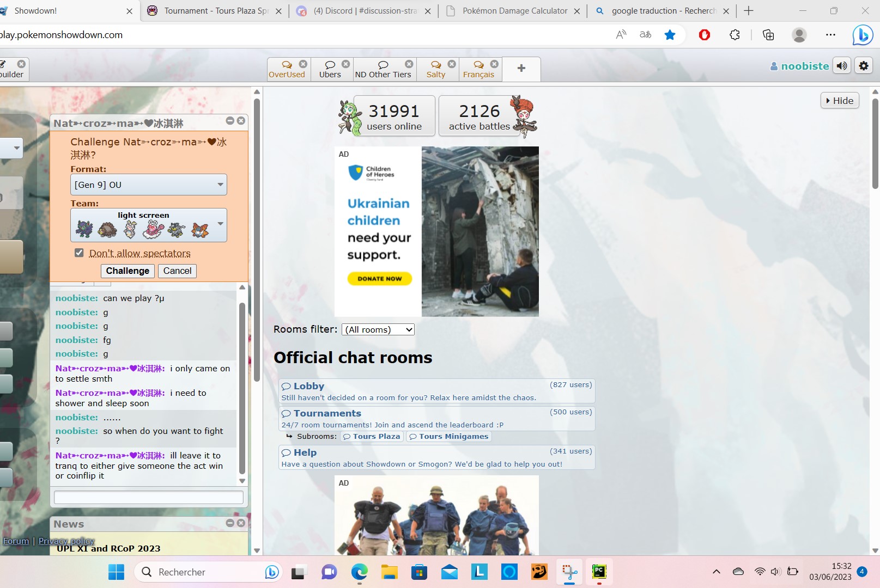Screen dimensions: 880x588
Task: Open Rooms filter All rooms dropdown
Action: pyautogui.click(x=378, y=329)
